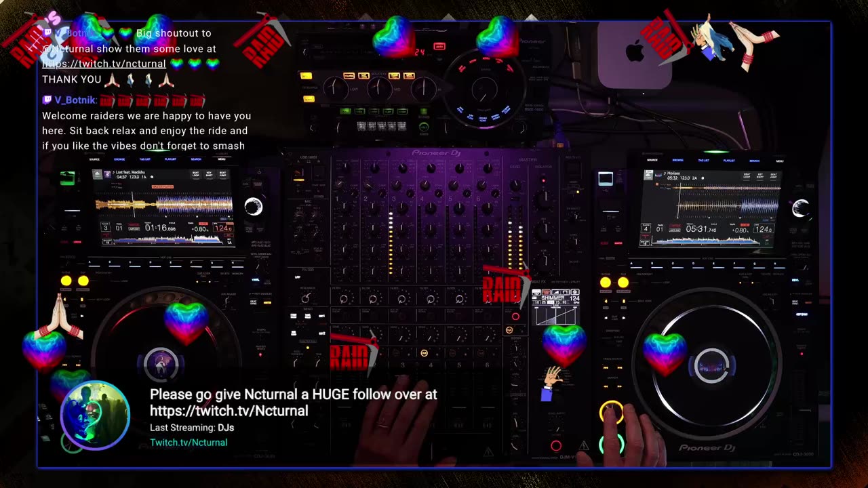868x488 pixels.
Task: Click the right deck's large scrolling waveform
Action: pos(727,206)
